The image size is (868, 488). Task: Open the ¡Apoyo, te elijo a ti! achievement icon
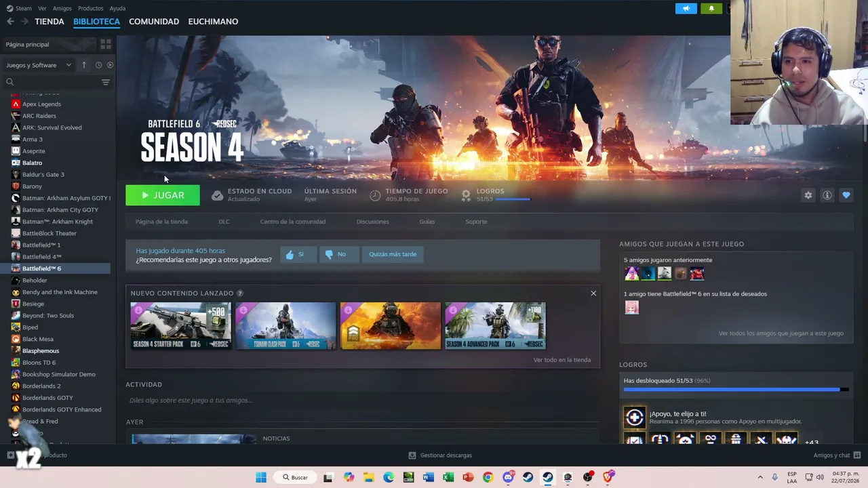click(635, 417)
